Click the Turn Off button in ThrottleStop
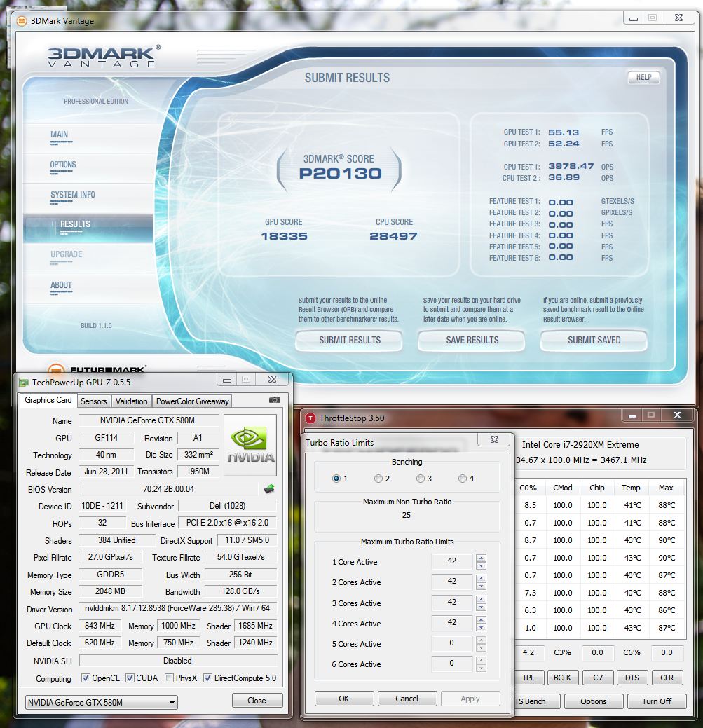The width and height of the screenshot is (703, 728). 657,701
